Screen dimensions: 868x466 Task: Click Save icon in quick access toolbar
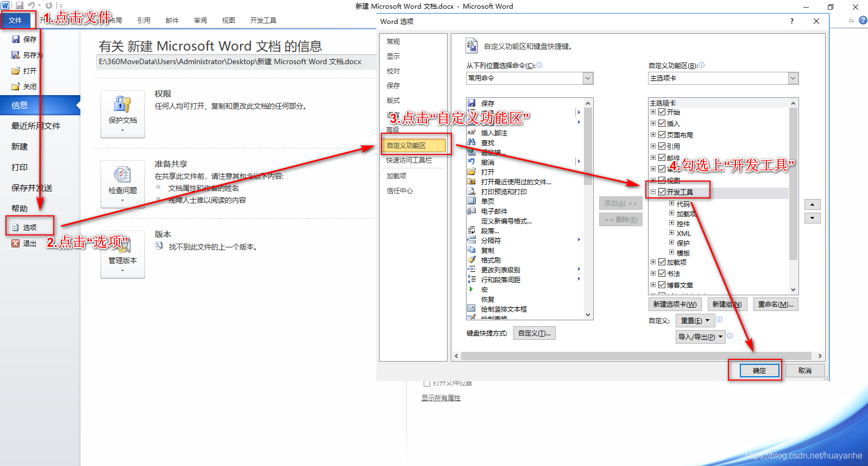[20, 5]
